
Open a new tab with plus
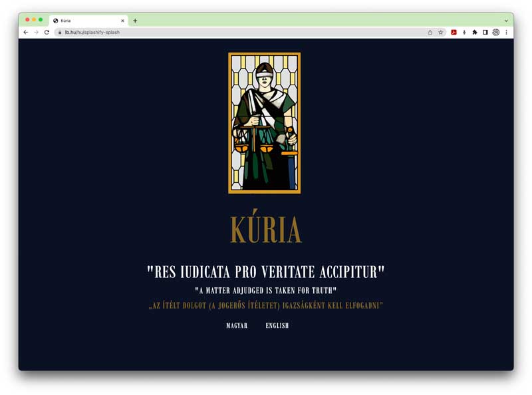tap(135, 21)
